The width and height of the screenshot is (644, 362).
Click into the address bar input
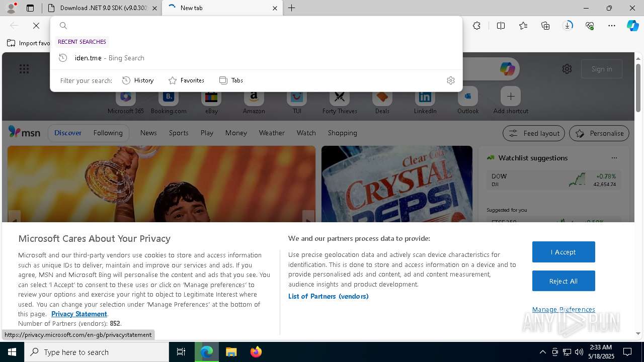(x=262, y=26)
